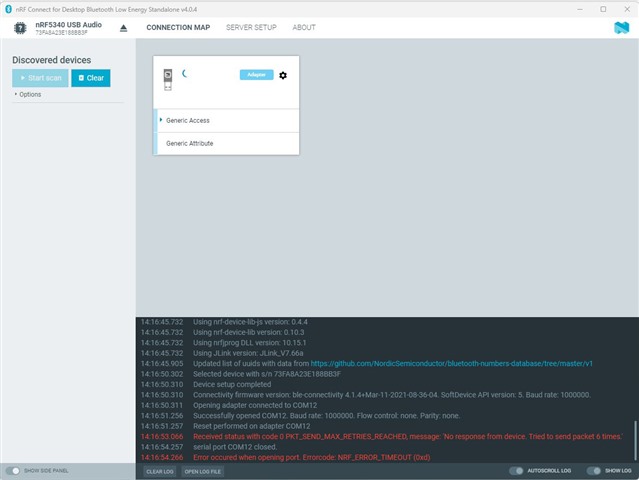Toggle the Show Side Panel switch
639x480 pixels.
[13, 471]
